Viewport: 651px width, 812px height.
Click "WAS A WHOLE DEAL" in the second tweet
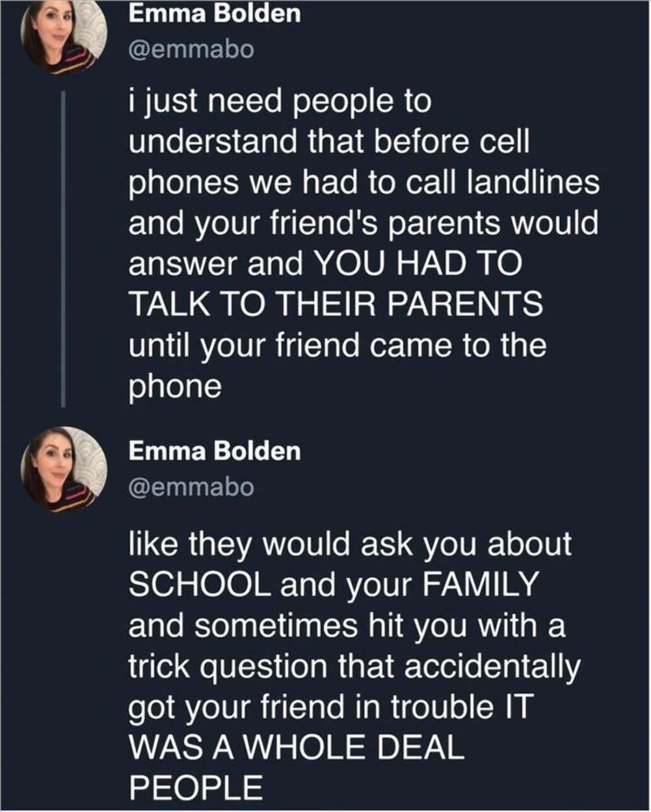(x=297, y=748)
